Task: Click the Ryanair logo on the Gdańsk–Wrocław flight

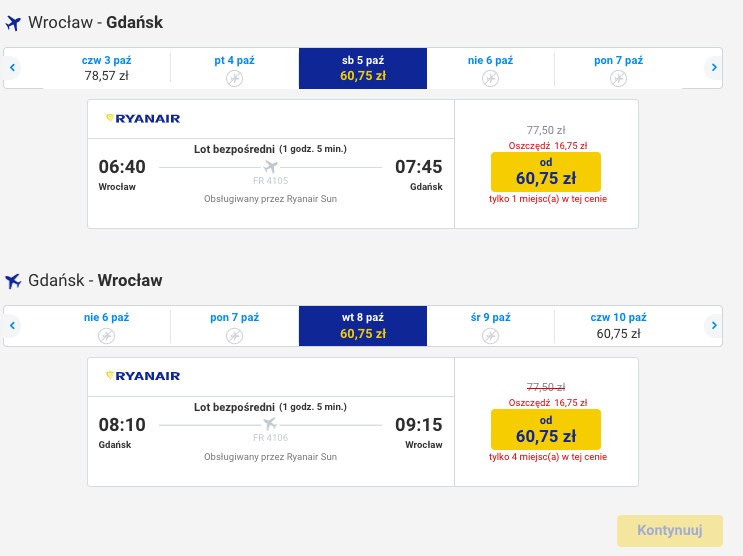Action: tap(143, 376)
